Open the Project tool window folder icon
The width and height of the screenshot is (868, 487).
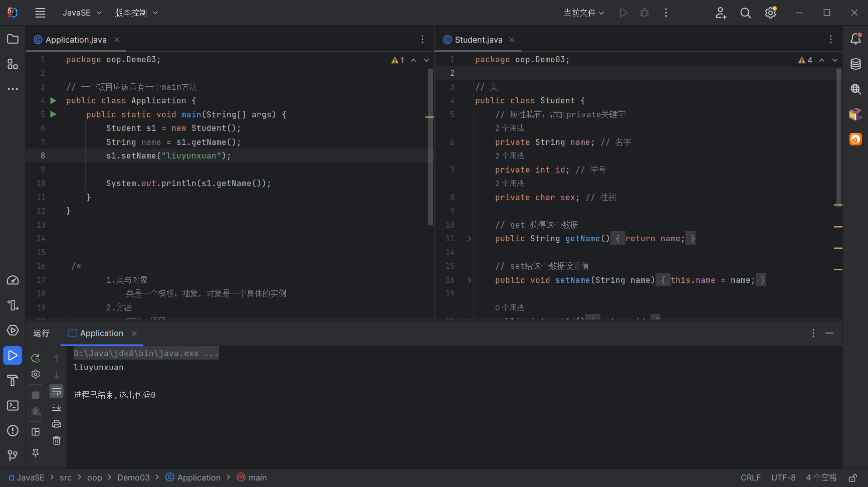(13, 39)
